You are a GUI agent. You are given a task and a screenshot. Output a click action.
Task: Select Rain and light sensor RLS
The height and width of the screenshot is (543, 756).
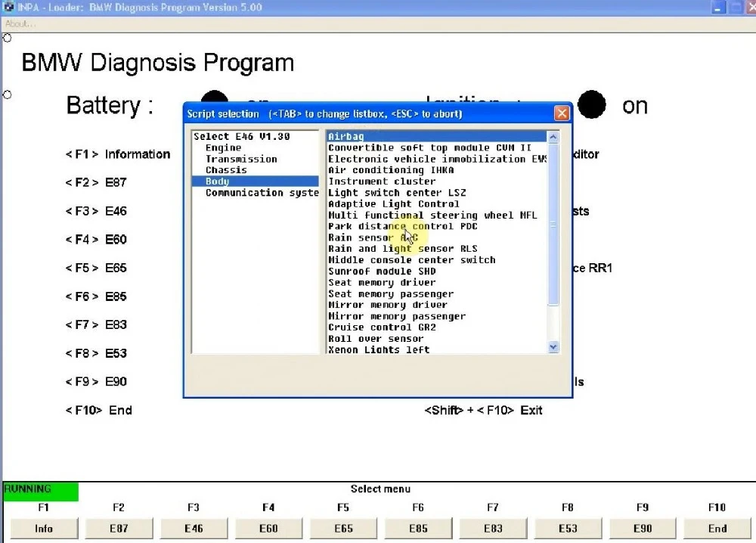[x=437, y=248]
